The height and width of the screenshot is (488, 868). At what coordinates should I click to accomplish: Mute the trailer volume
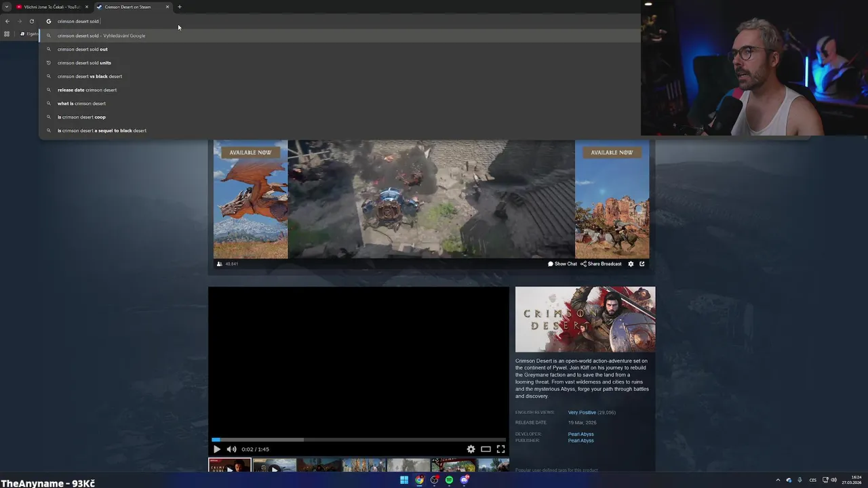click(x=231, y=449)
